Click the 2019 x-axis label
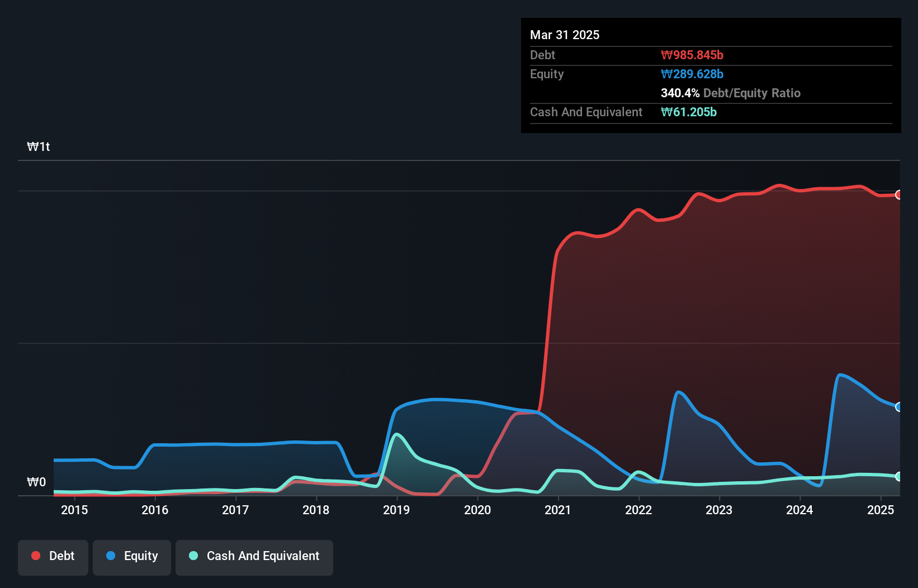The height and width of the screenshot is (588, 918). point(396,510)
